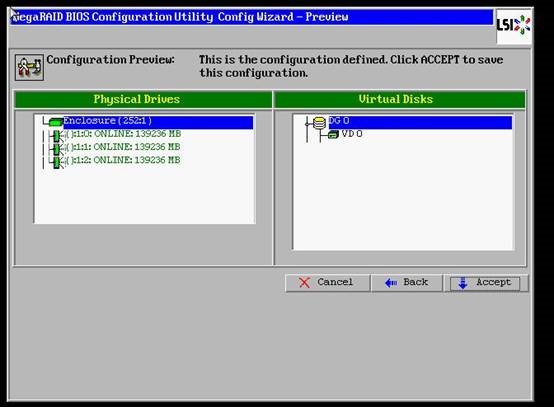Image resolution: width=554 pixels, height=407 pixels.
Task: Select the VD 0 virtual disk
Action: point(352,134)
